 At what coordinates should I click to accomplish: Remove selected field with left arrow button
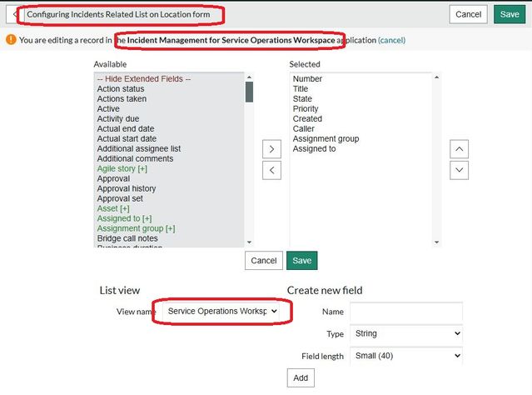coord(271,170)
